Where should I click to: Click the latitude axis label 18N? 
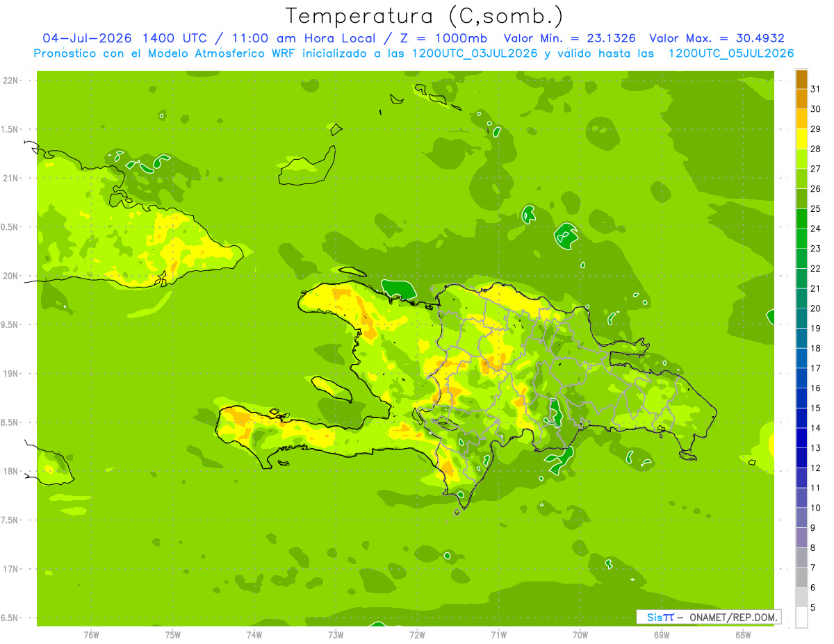coord(10,471)
